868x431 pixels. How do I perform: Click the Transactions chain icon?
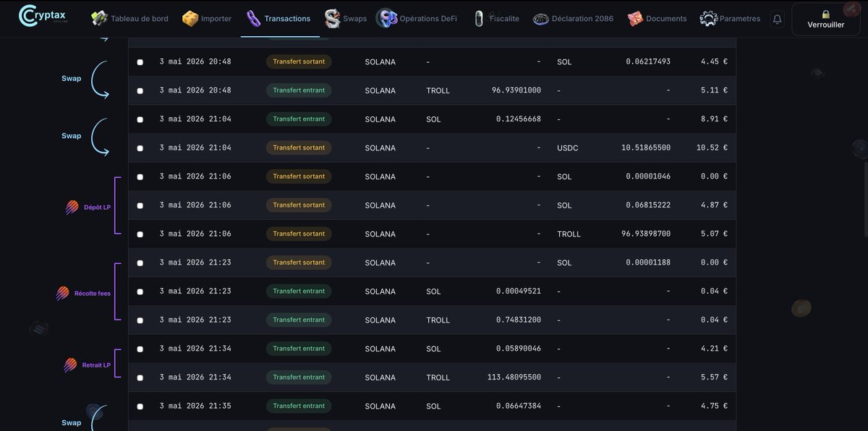click(253, 18)
